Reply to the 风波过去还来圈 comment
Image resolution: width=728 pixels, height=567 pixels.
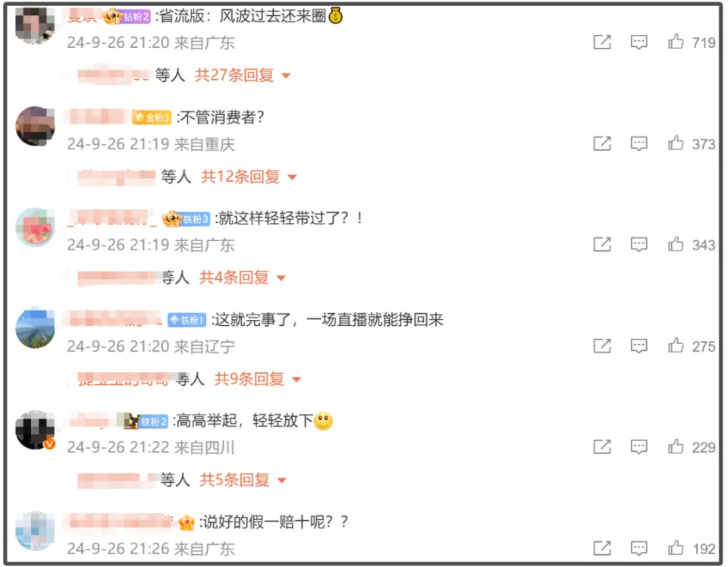pos(639,42)
